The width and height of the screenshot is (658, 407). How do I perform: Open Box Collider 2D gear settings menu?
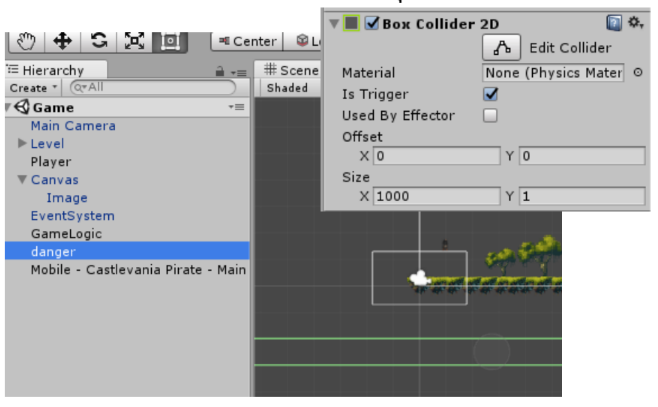coord(635,23)
